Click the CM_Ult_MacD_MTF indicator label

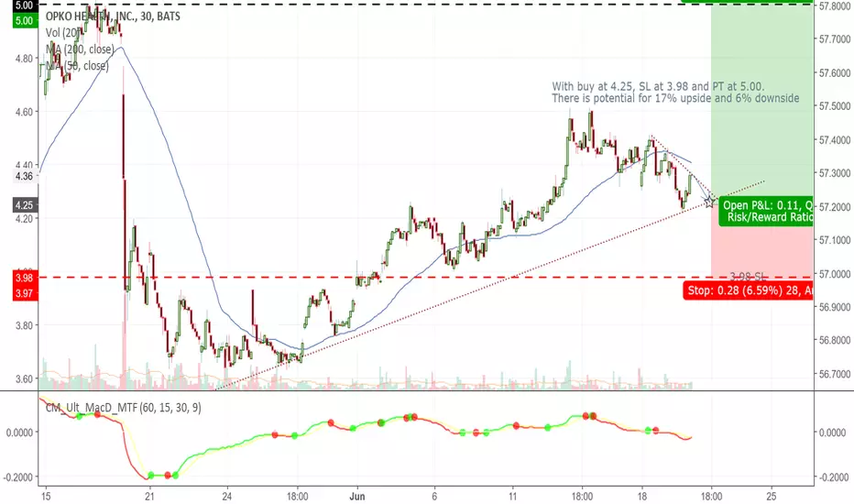click(x=123, y=408)
